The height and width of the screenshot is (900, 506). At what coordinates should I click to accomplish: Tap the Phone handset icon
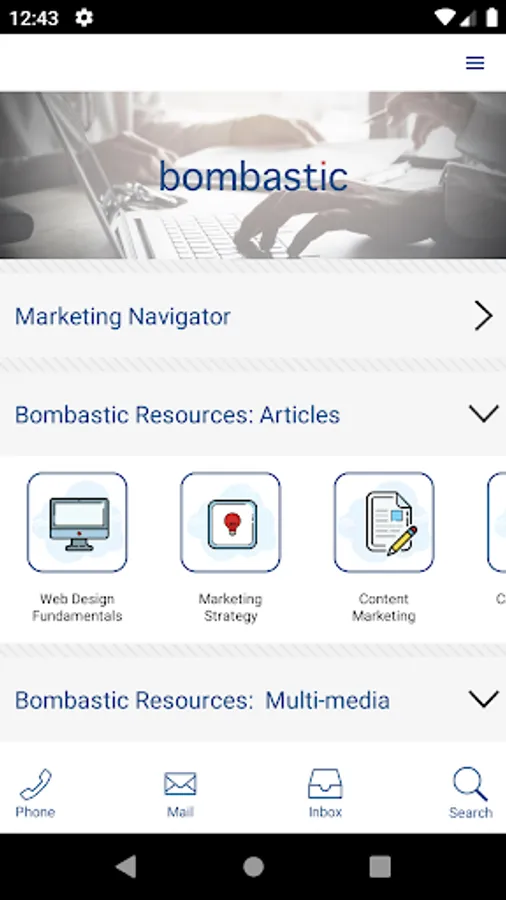[35, 784]
